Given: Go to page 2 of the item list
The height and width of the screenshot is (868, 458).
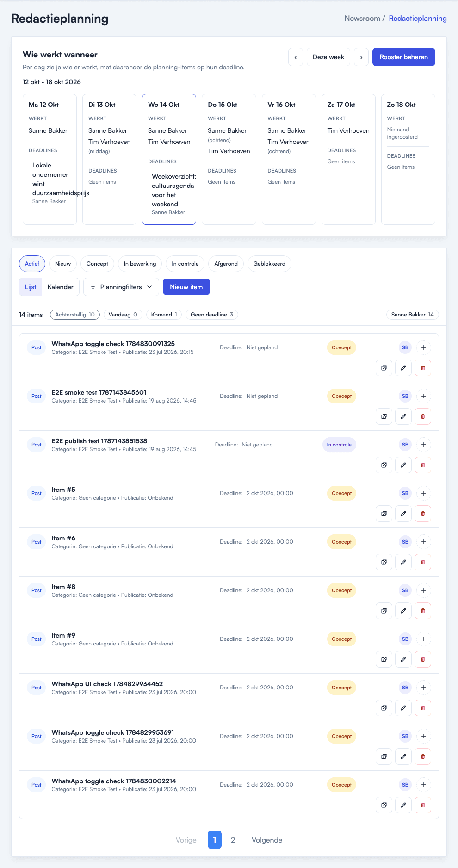Looking at the screenshot, I should [233, 840].
